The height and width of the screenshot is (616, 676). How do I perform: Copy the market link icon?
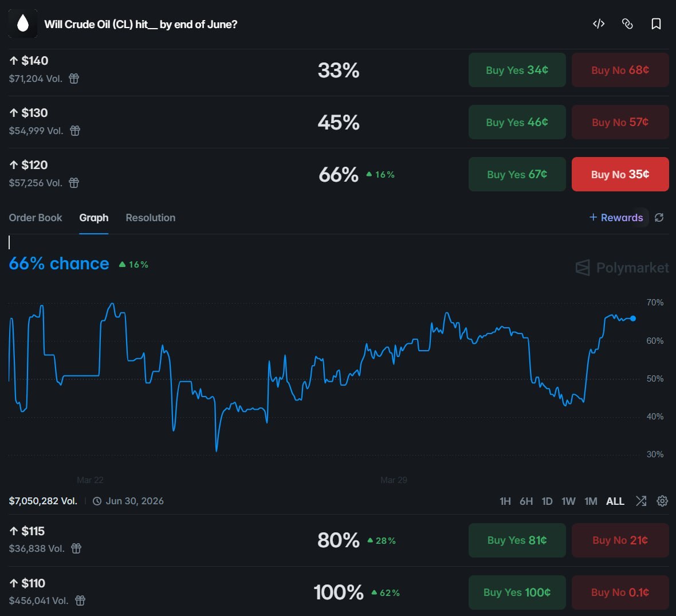coord(627,23)
